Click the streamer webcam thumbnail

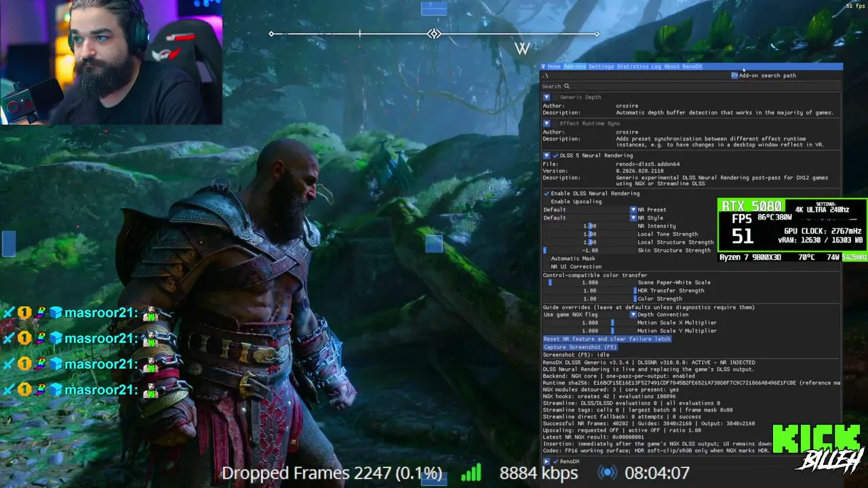(111, 62)
